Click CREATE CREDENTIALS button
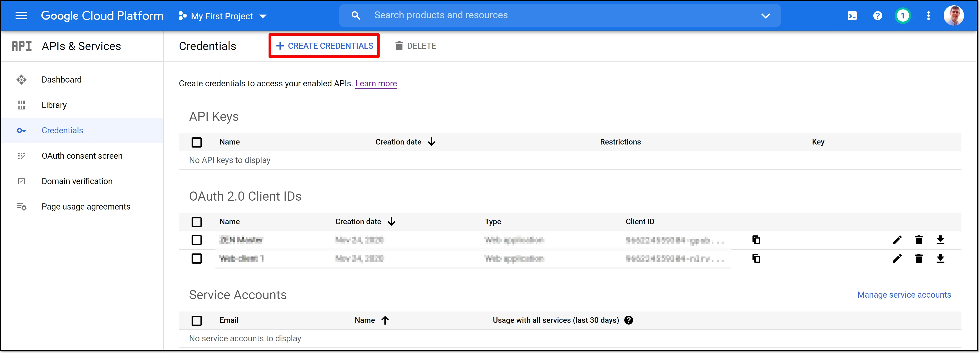The width and height of the screenshot is (980, 353). (324, 46)
